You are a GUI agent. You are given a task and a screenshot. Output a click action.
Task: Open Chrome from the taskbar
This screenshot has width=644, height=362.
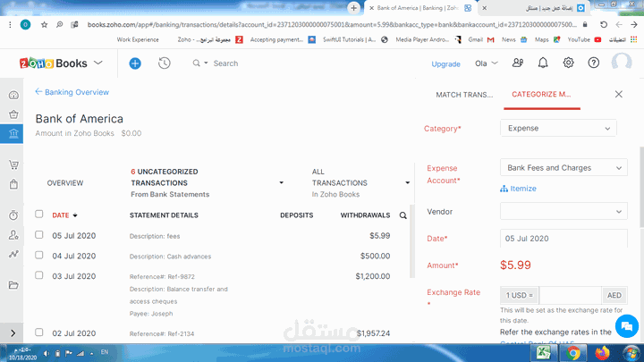[573, 353]
